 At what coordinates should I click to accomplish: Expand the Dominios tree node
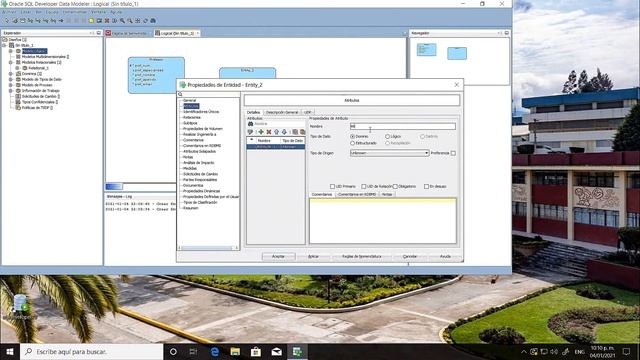click(x=11, y=74)
